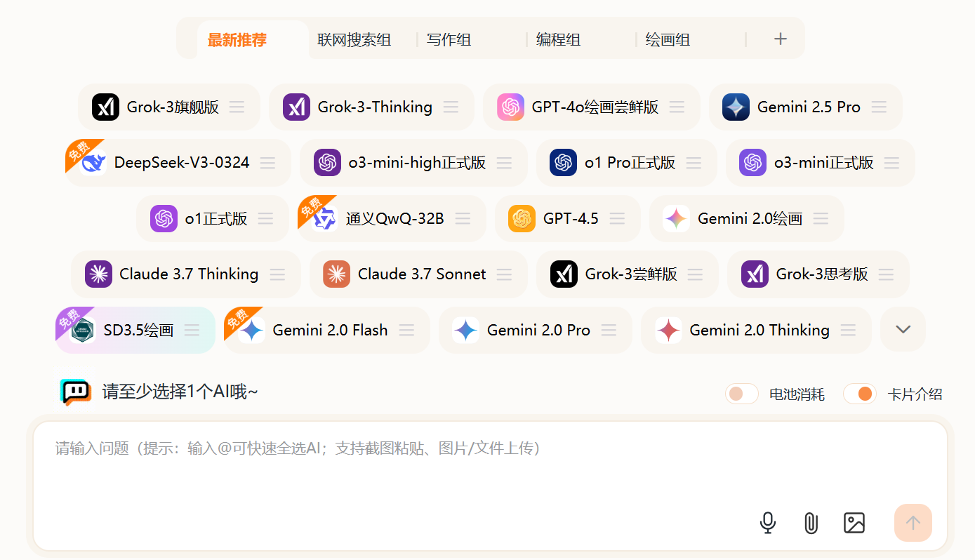Click the o1 Pro正式版 dark blue logo
This screenshot has height=560, width=975.
pyautogui.click(x=564, y=163)
